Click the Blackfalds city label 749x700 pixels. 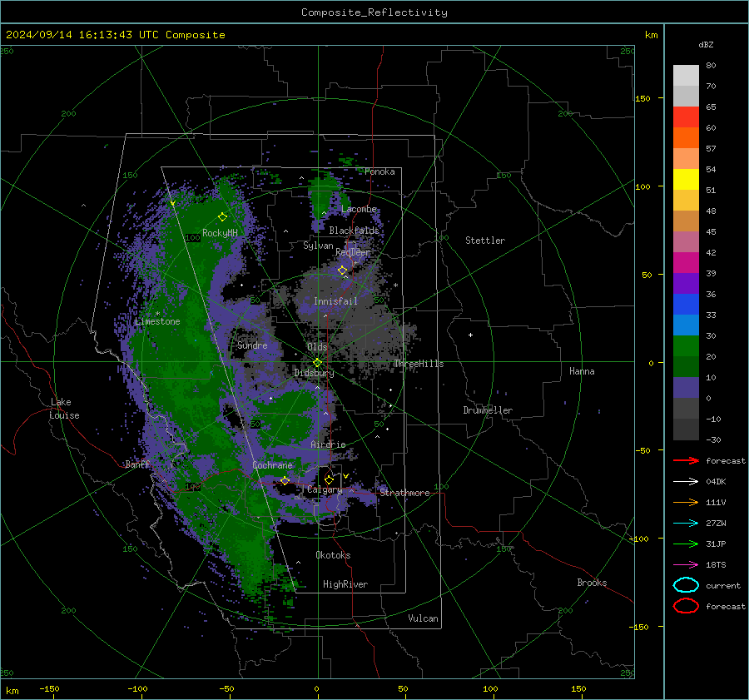[354, 231]
